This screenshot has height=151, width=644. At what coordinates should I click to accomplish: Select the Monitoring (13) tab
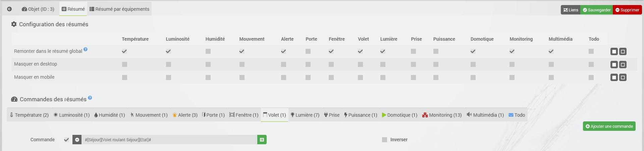442,115
